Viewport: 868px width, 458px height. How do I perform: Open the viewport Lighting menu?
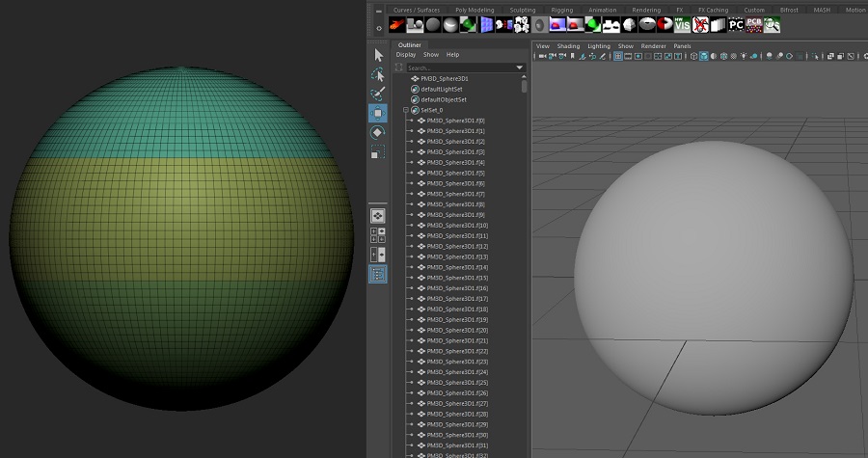click(598, 46)
